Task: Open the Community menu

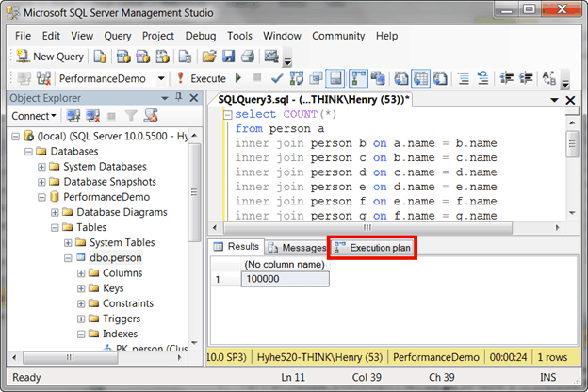Action: point(338,36)
